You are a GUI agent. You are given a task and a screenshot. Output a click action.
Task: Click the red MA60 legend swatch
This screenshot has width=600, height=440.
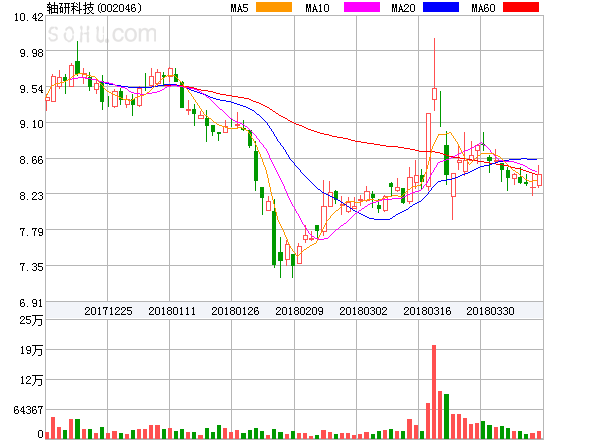click(x=521, y=7)
